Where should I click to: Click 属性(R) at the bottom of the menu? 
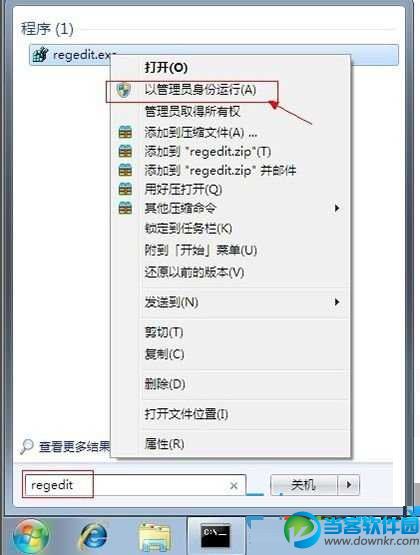[164, 444]
